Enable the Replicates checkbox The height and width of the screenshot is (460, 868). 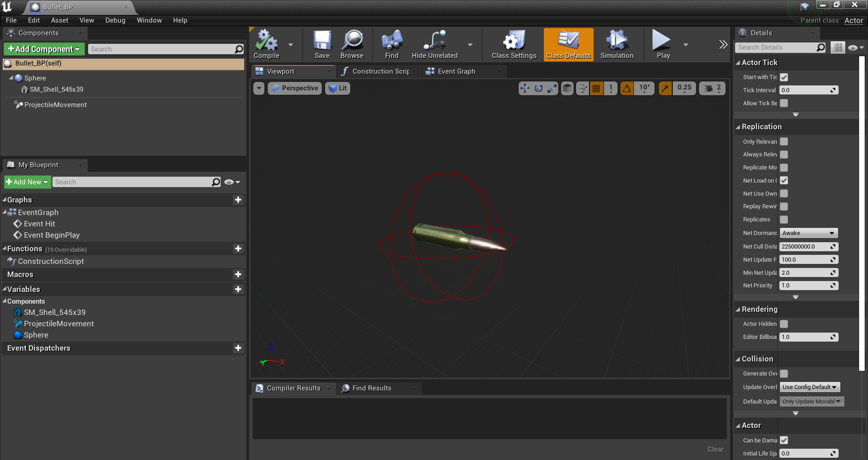click(784, 220)
